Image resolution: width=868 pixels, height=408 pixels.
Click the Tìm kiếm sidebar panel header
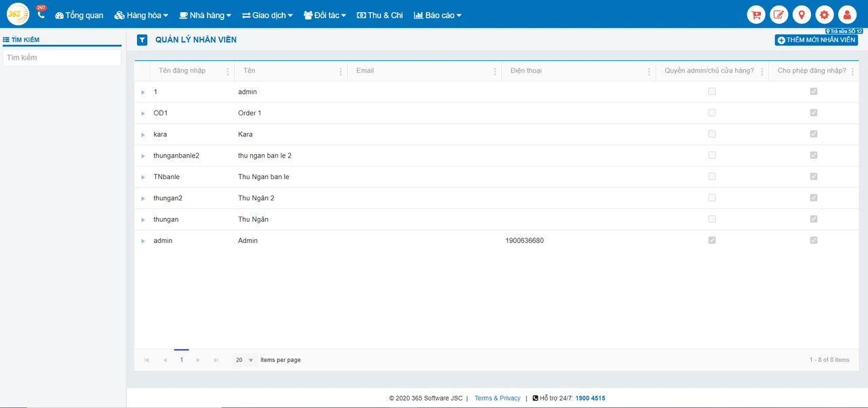coord(62,40)
